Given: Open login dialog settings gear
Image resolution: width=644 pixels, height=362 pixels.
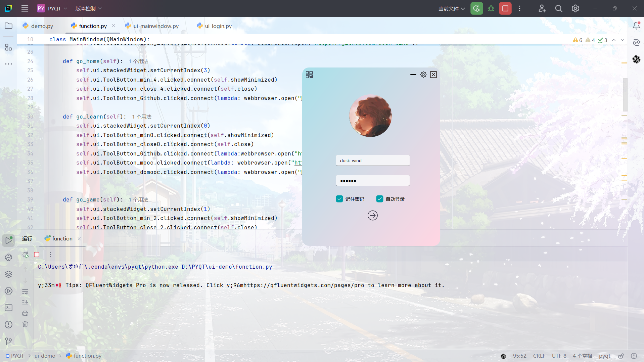Looking at the screenshot, I should [x=423, y=75].
